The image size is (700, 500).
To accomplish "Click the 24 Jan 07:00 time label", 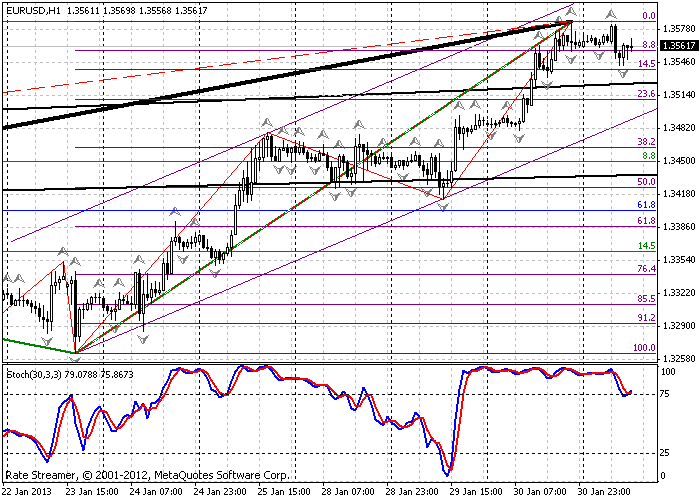I will point(157,492).
